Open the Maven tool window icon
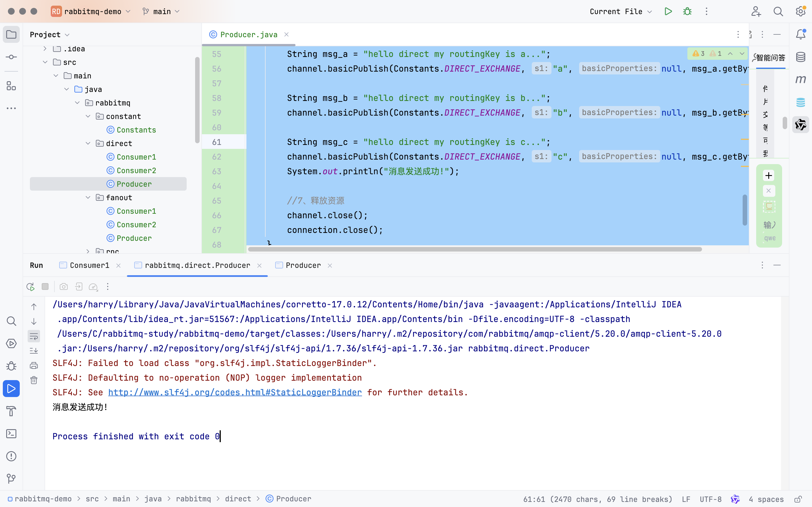This screenshot has width=812, height=507. [x=801, y=80]
